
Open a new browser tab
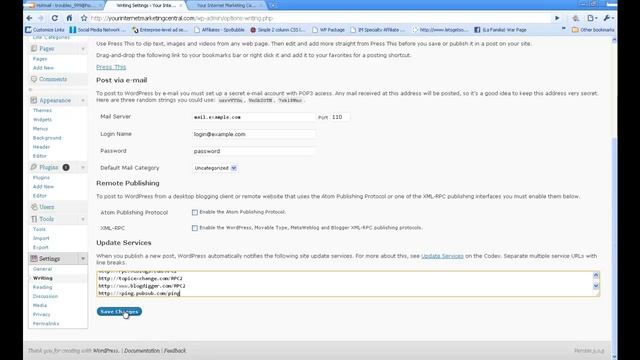(x=273, y=6)
